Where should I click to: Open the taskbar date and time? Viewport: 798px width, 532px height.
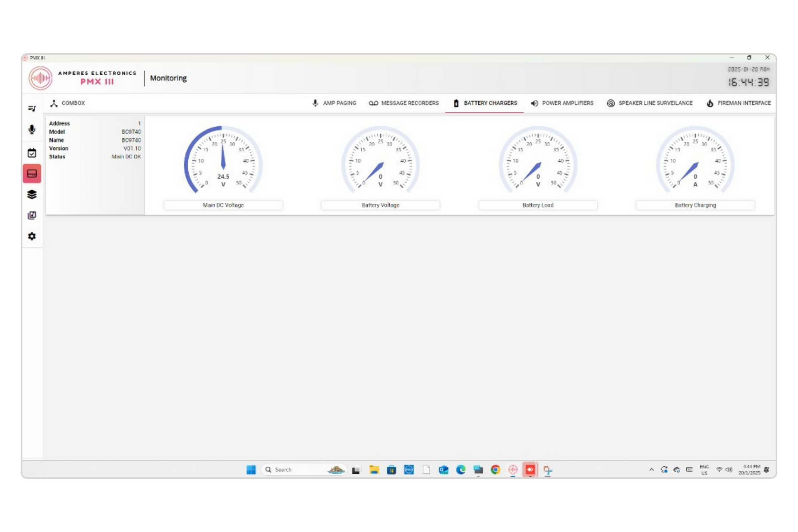(749, 470)
